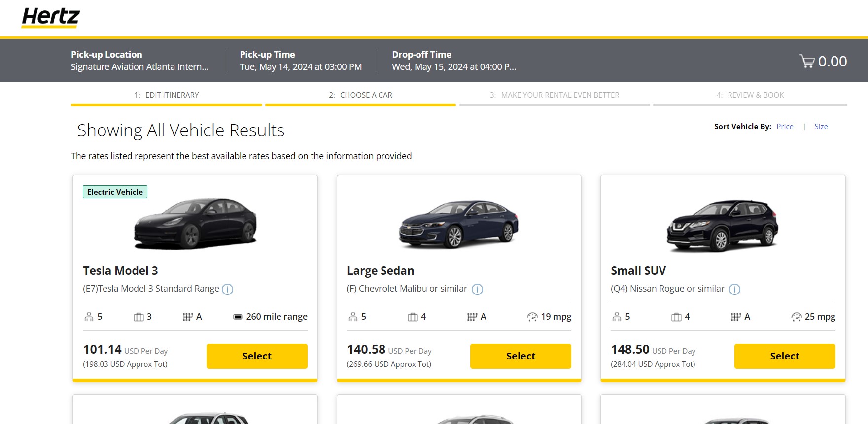Viewport: 868px width, 424px height.
Task: Click the Small SUV transmission icon
Action: pyautogui.click(x=735, y=317)
